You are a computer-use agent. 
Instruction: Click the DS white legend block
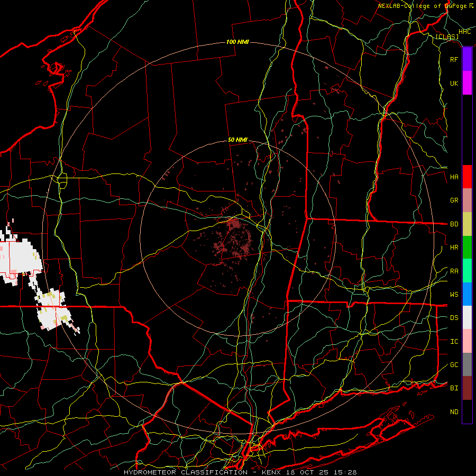(467, 317)
